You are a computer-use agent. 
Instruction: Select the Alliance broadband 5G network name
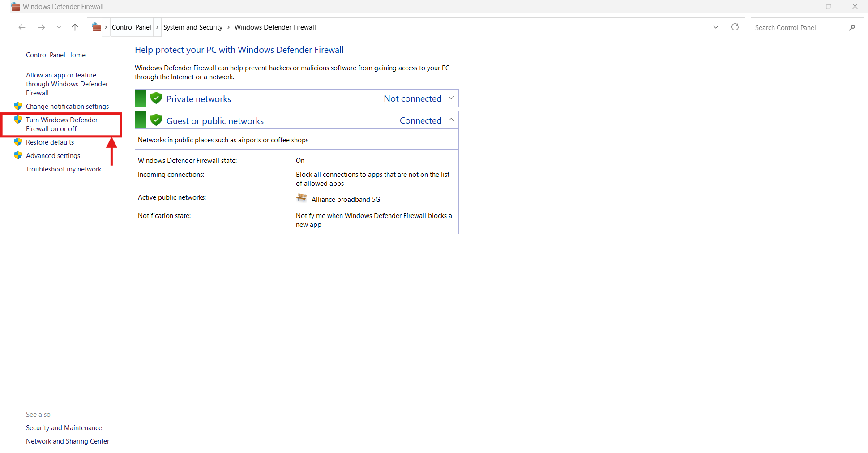346,200
